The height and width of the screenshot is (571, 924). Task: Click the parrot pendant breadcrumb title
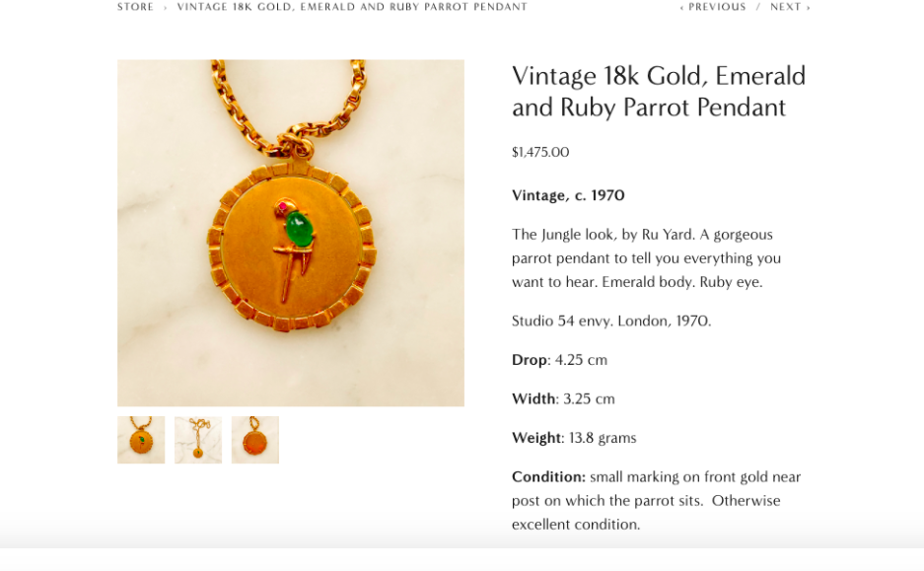[x=352, y=7]
